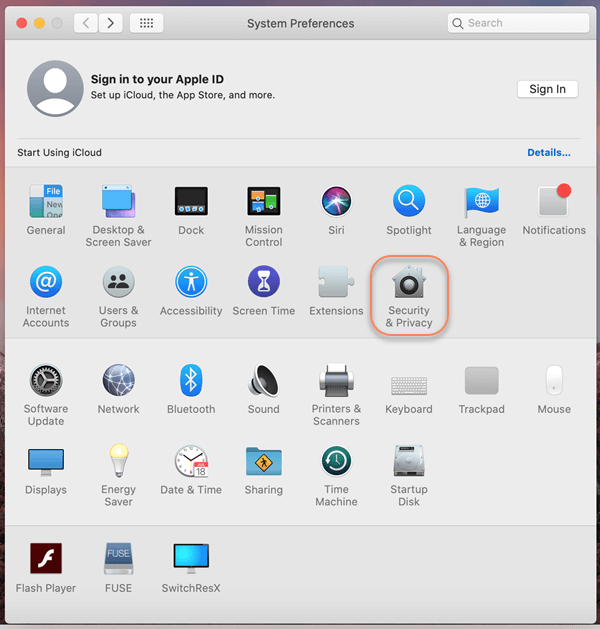Open the iCloud Details link
Image resolution: width=600 pixels, height=629 pixels.
point(549,152)
